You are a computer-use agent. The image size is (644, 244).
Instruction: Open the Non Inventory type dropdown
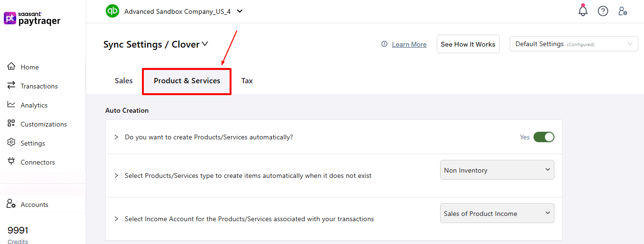497,170
